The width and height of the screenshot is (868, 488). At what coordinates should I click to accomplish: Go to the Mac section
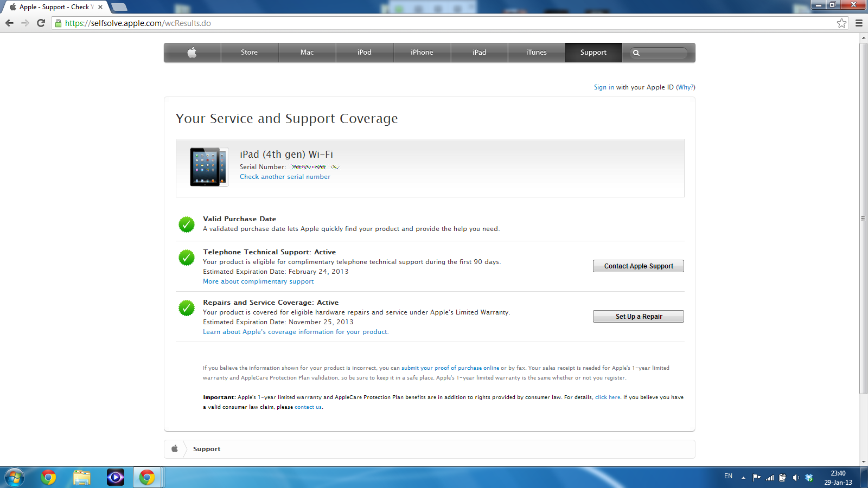coord(307,53)
